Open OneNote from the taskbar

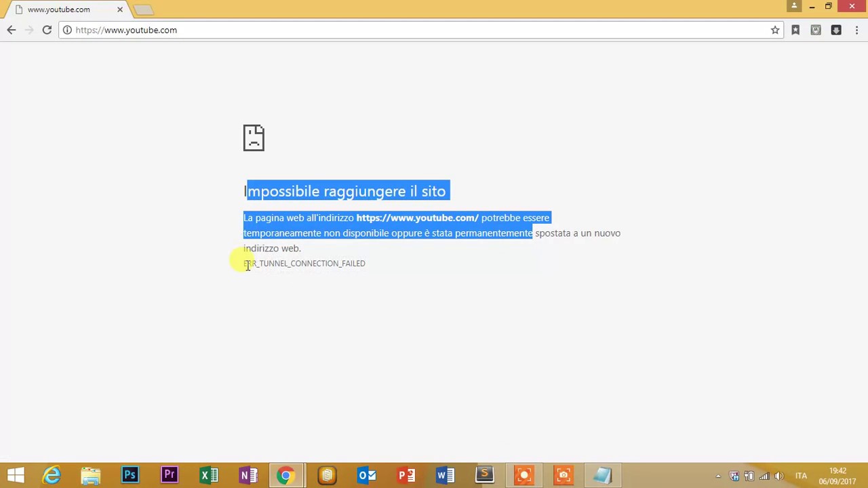[x=248, y=475]
